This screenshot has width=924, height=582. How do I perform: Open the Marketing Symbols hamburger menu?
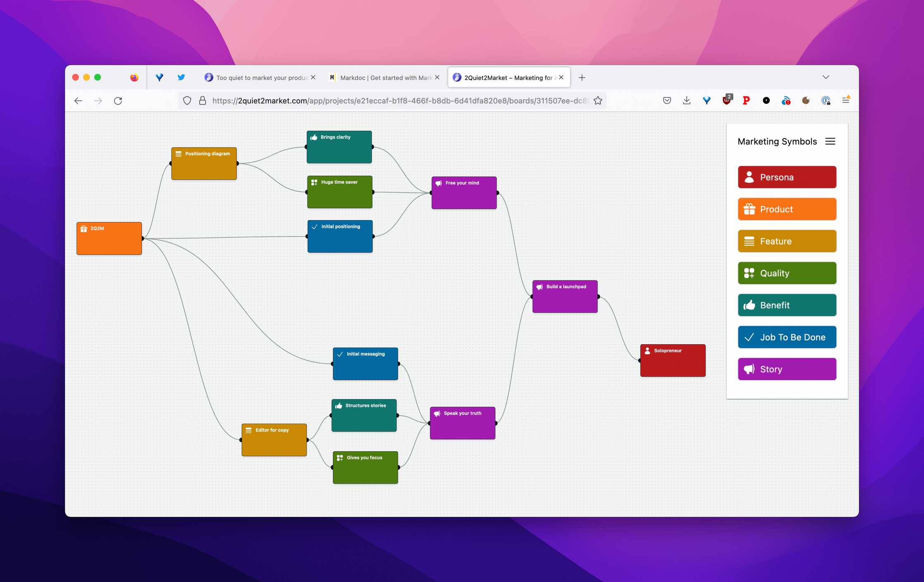click(x=830, y=141)
